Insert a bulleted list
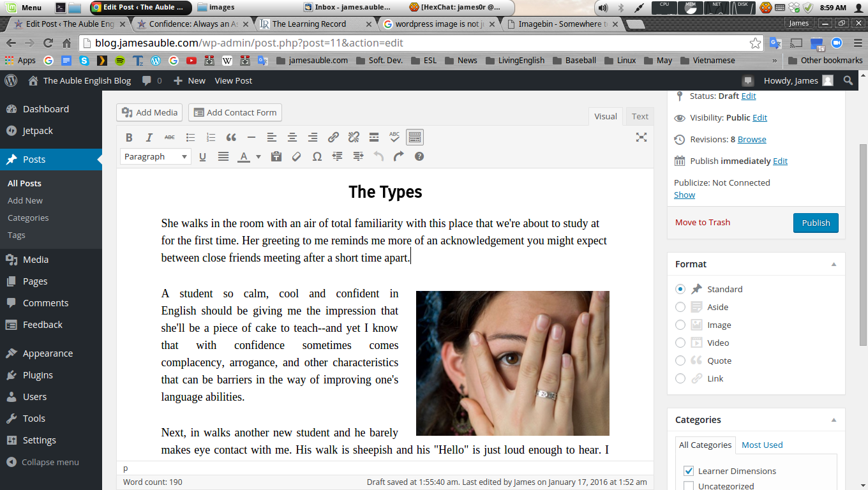This screenshot has height=490, width=868. [190, 137]
